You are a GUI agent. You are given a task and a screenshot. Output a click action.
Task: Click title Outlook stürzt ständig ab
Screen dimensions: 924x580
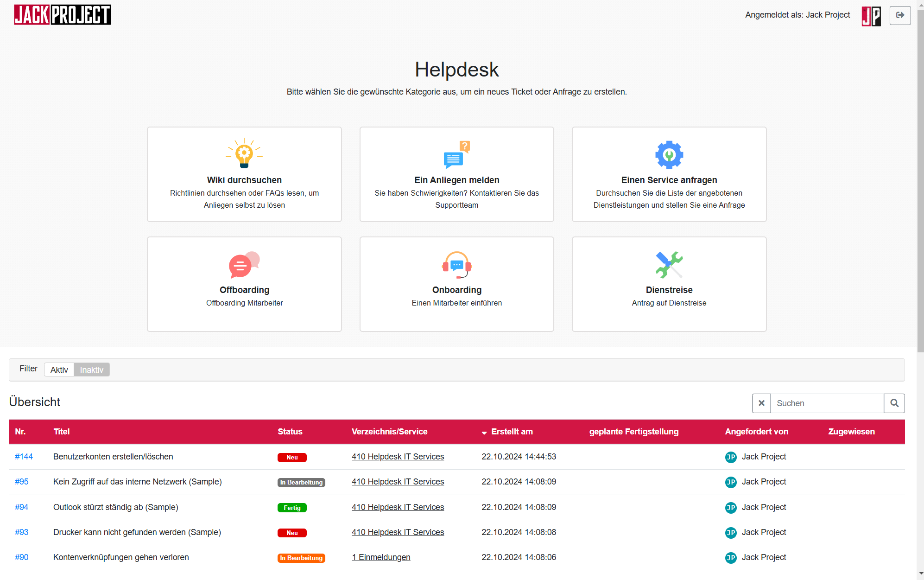[116, 507]
